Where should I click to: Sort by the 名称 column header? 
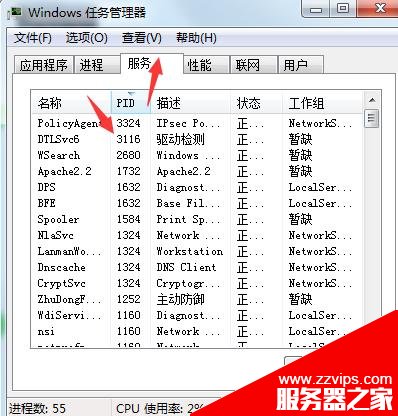pyautogui.click(x=71, y=103)
